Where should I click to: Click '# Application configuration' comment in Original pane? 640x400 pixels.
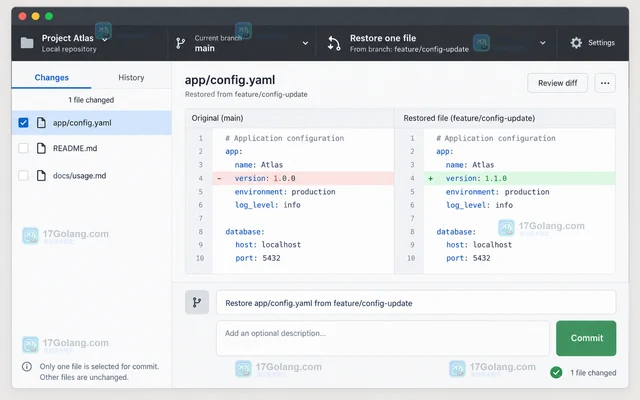[x=284, y=138]
